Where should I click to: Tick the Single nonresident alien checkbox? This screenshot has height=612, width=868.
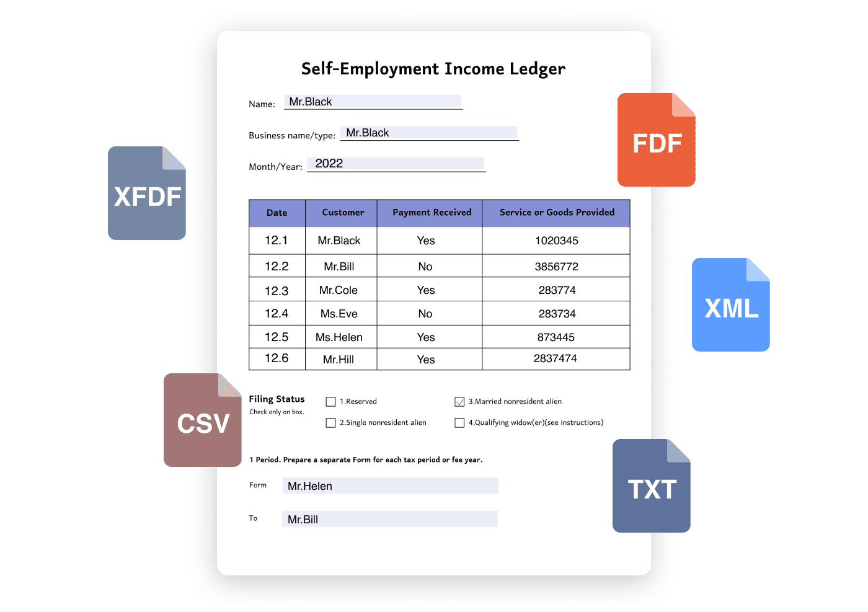[x=331, y=423]
